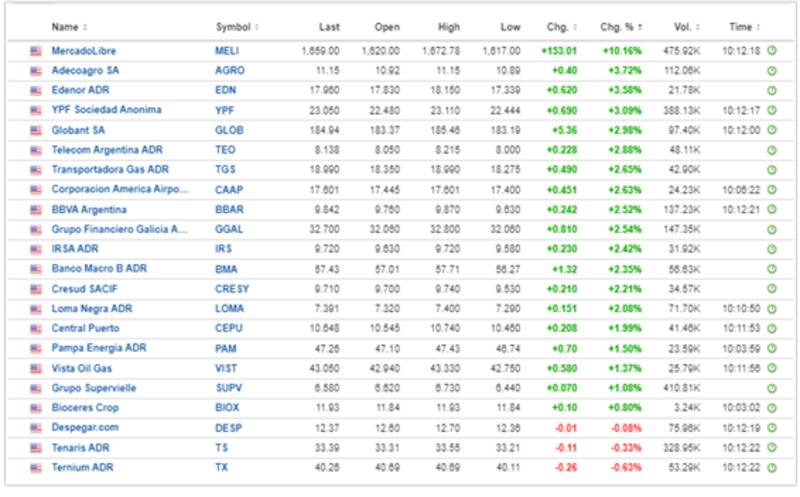Open the Grupo Supervielle stock page
The image size is (800, 497).
94,388
